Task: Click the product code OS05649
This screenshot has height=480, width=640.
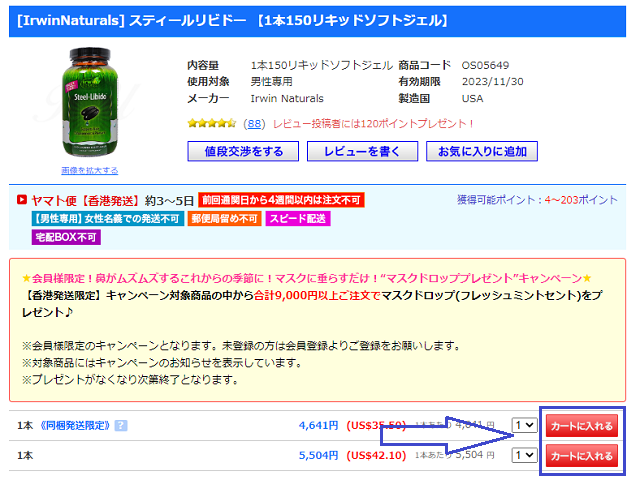Action: pos(485,65)
